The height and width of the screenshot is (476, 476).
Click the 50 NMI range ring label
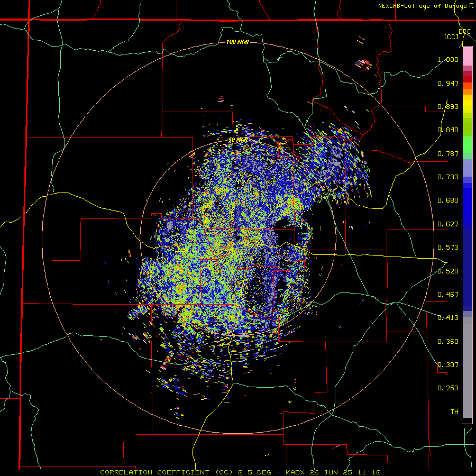click(238, 140)
